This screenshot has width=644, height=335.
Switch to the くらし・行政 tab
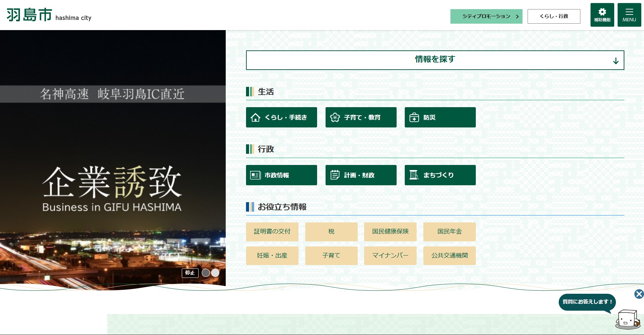click(x=554, y=16)
